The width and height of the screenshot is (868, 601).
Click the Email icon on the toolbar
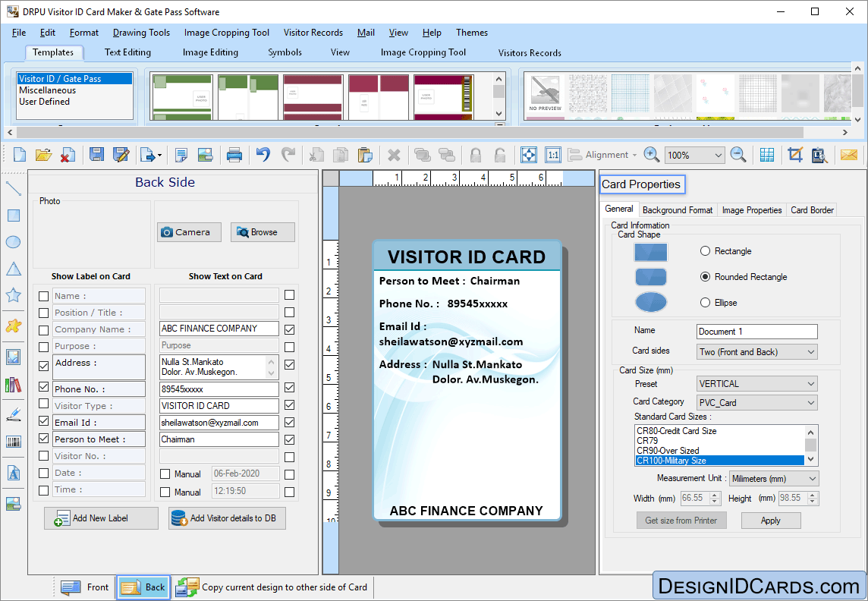point(849,155)
